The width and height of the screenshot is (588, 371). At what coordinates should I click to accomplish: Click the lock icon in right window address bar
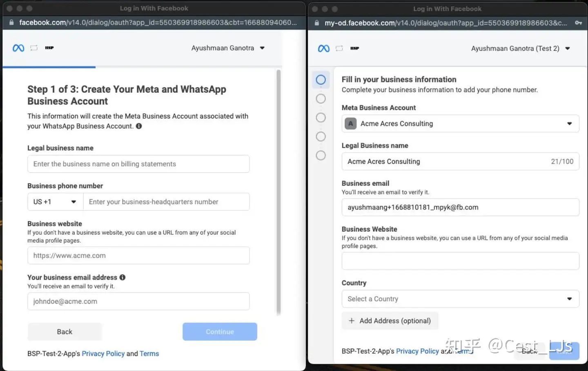317,23
